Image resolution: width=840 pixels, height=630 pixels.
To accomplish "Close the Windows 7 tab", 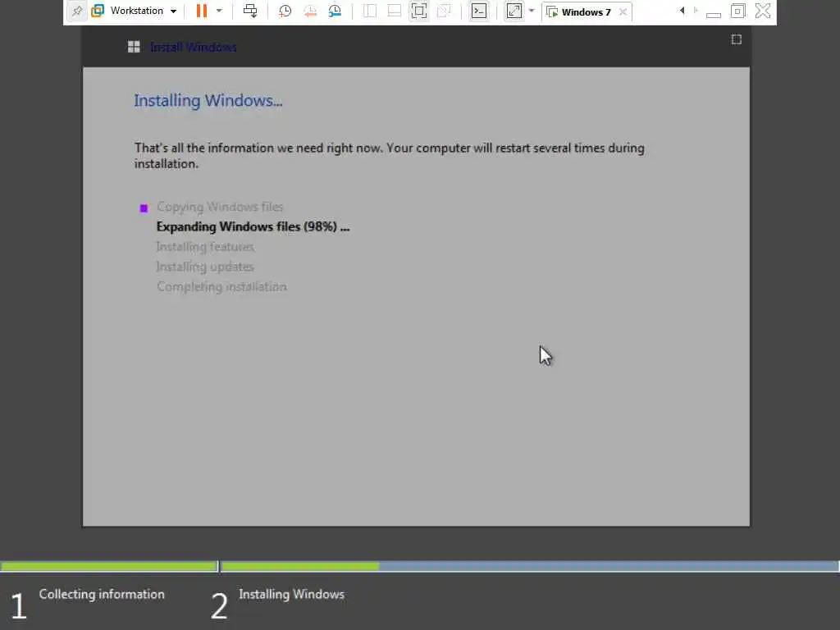I will (623, 11).
